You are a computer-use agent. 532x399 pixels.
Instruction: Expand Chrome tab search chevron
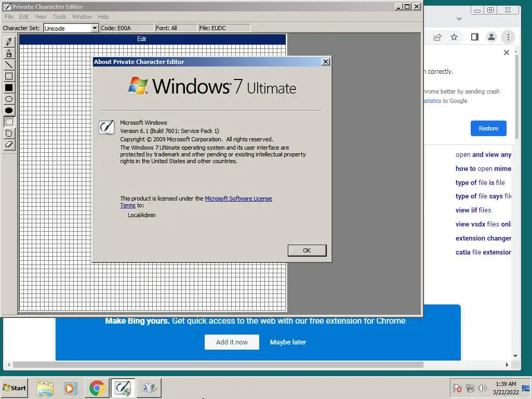pyautogui.click(x=459, y=19)
